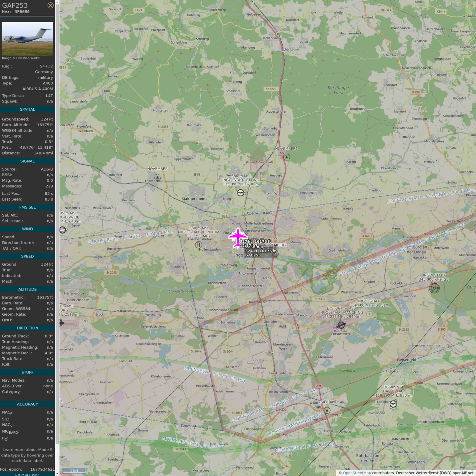Click the SPATIAL section header
The width and height of the screenshot is (476, 476).
pyautogui.click(x=27, y=109)
